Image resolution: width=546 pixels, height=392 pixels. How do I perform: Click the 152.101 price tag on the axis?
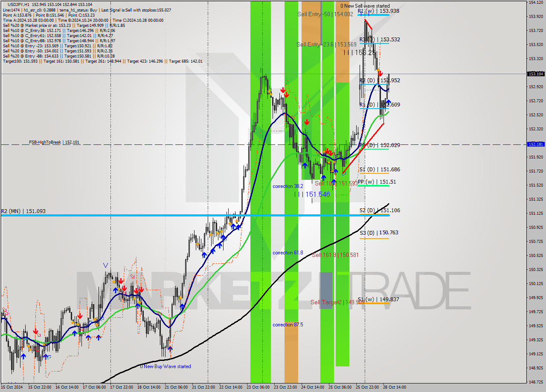(x=536, y=144)
